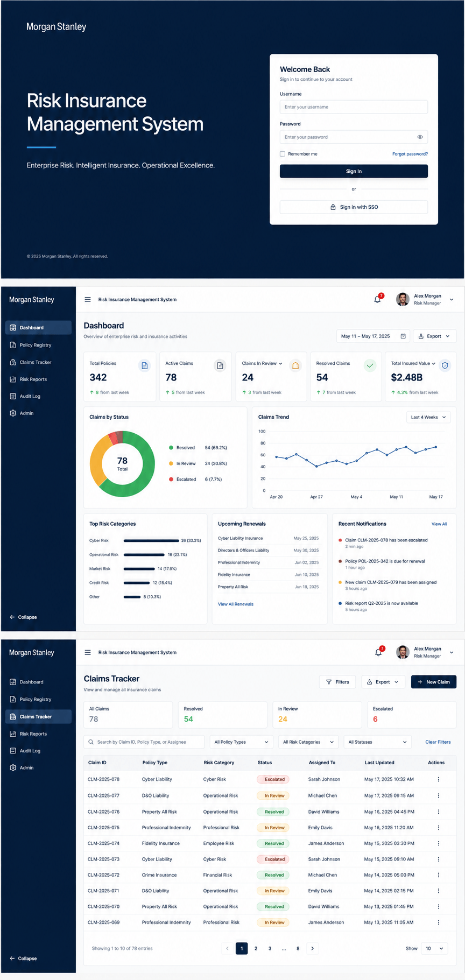Screen dimensions: 465x980
Task: Click View All in Recent Notifications
Action: click(439, 524)
